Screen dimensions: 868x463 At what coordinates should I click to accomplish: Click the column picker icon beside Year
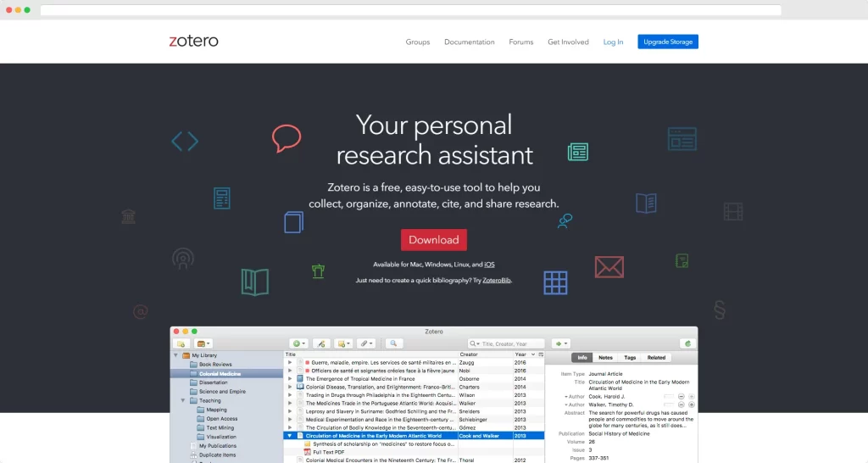pos(541,354)
